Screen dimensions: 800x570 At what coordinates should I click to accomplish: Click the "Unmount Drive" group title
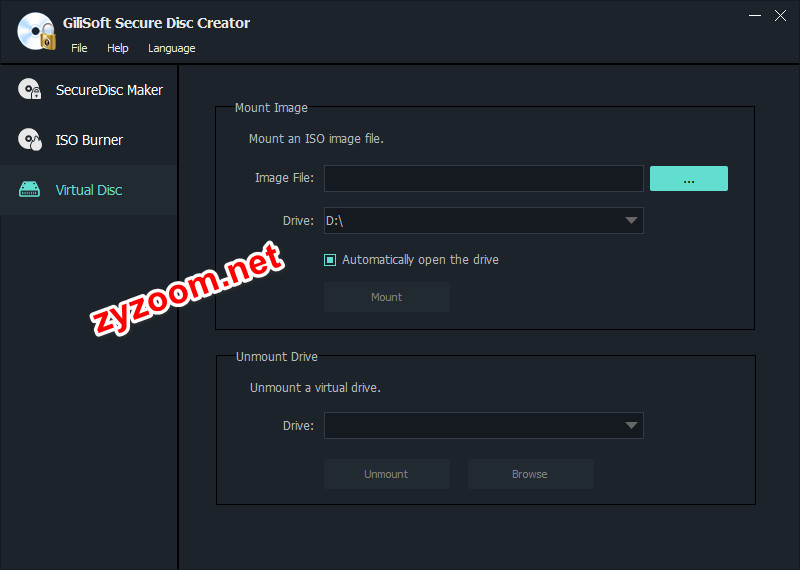(x=277, y=357)
